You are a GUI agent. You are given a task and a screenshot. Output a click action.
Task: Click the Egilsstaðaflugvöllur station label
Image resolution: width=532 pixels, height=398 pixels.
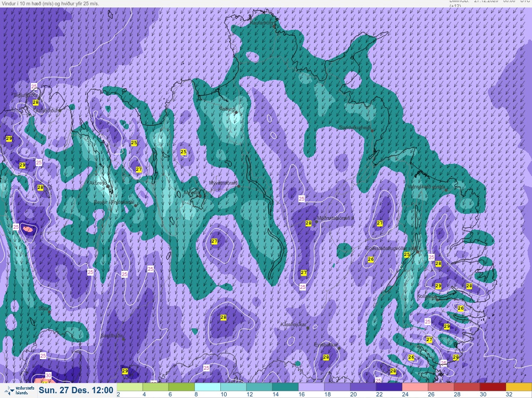coord(391,248)
